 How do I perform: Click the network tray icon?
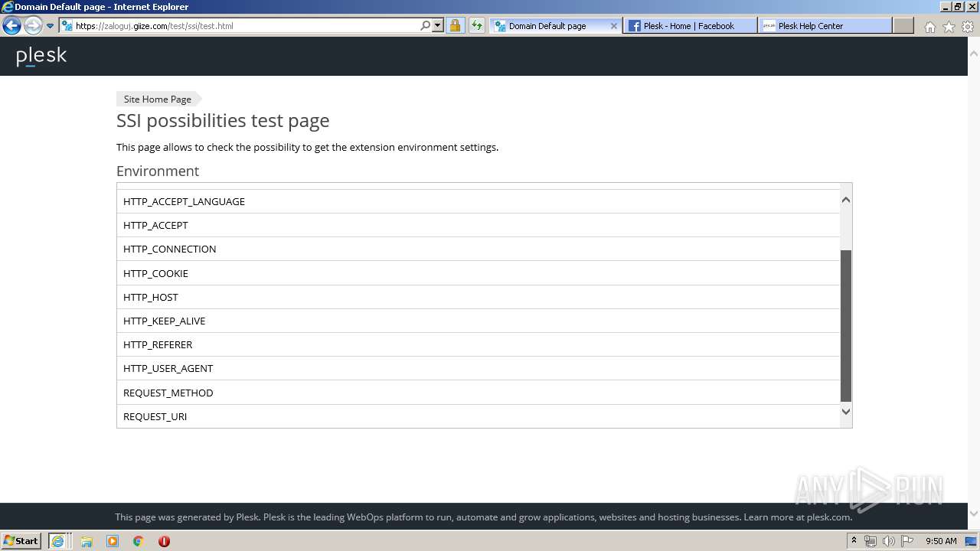pos(871,541)
